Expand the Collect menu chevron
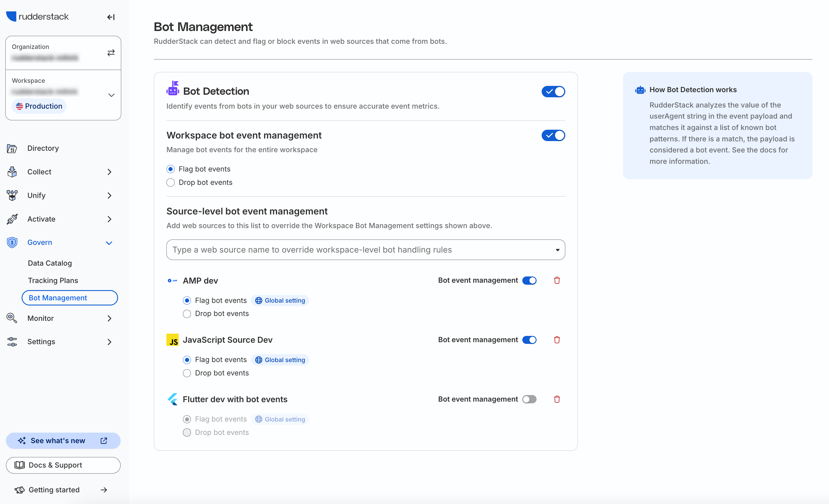 tap(109, 172)
